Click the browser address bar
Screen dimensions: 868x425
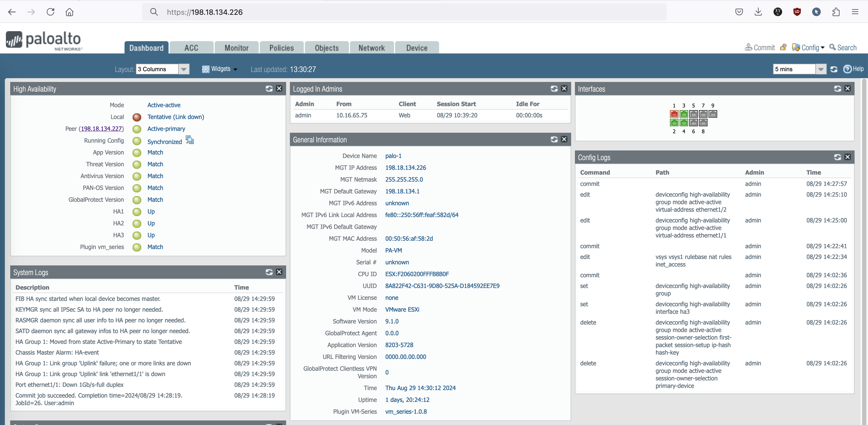[404, 12]
